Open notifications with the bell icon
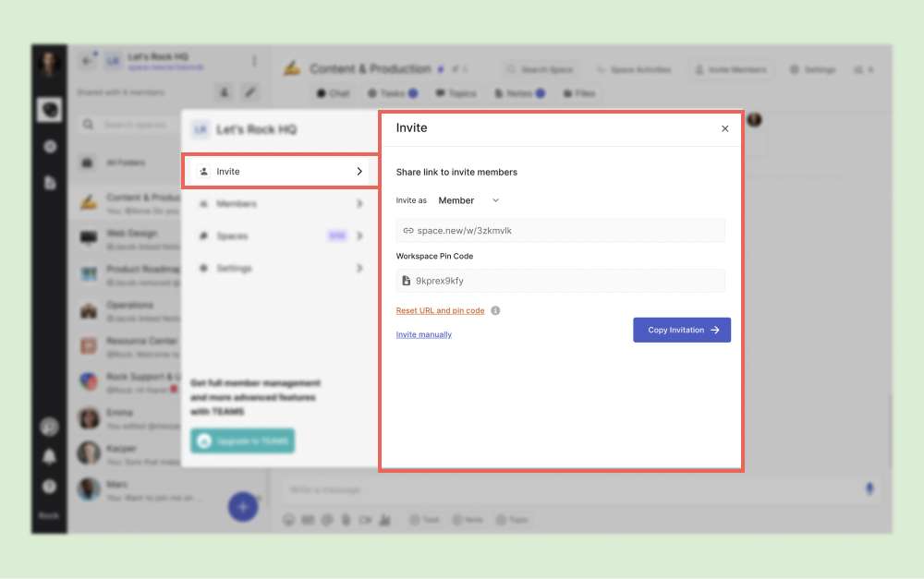This screenshot has height=579, width=924. click(x=49, y=456)
